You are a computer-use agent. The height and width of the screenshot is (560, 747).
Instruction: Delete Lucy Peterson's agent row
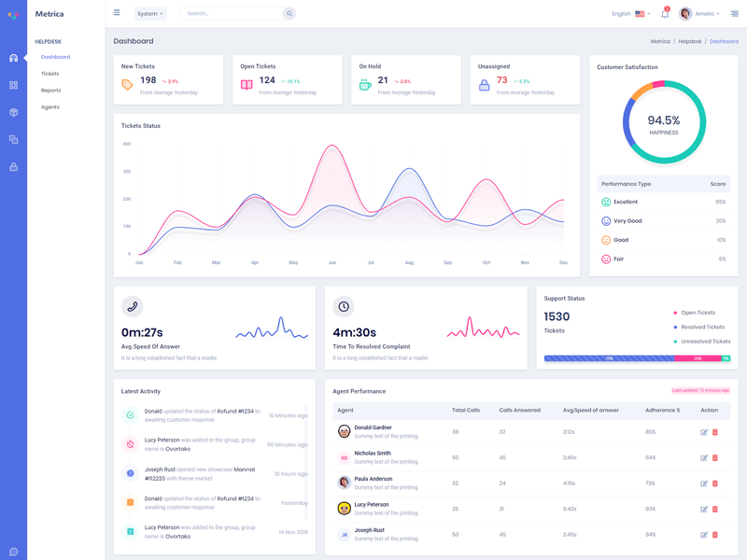pyautogui.click(x=715, y=509)
